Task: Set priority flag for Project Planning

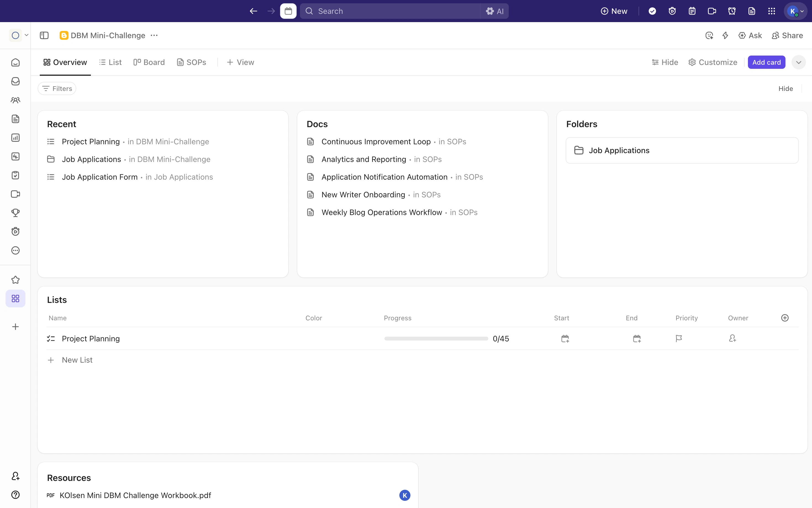Action: pyautogui.click(x=678, y=338)
